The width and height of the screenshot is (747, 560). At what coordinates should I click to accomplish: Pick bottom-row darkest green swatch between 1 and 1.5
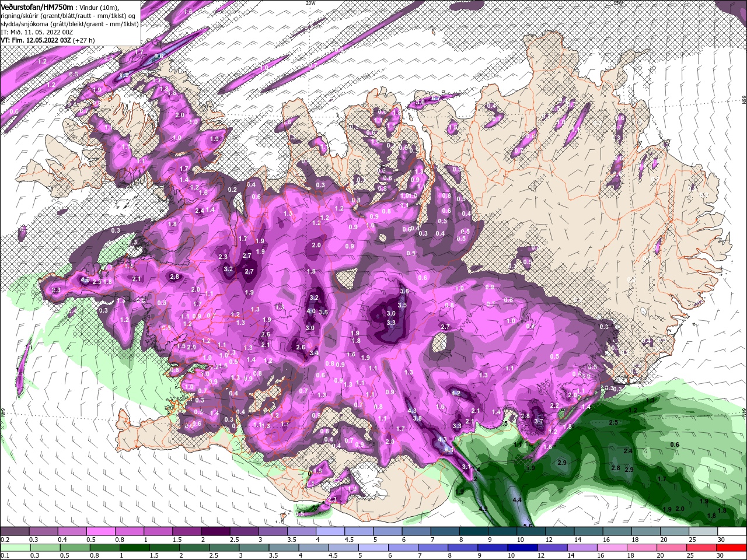(x=134, y=547)
